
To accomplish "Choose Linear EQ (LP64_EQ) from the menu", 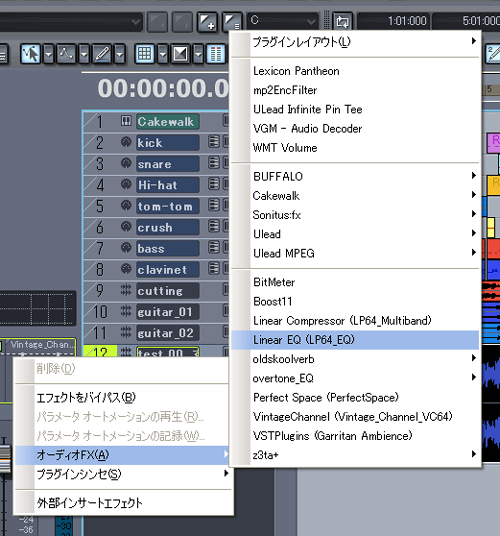I will [355, 340].
